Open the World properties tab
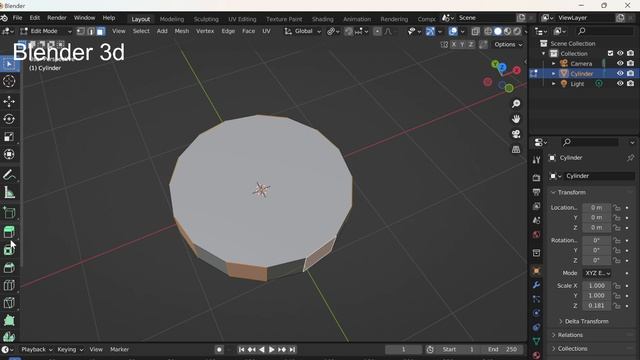This screenshot has width=640, height=360. (536, 234)
